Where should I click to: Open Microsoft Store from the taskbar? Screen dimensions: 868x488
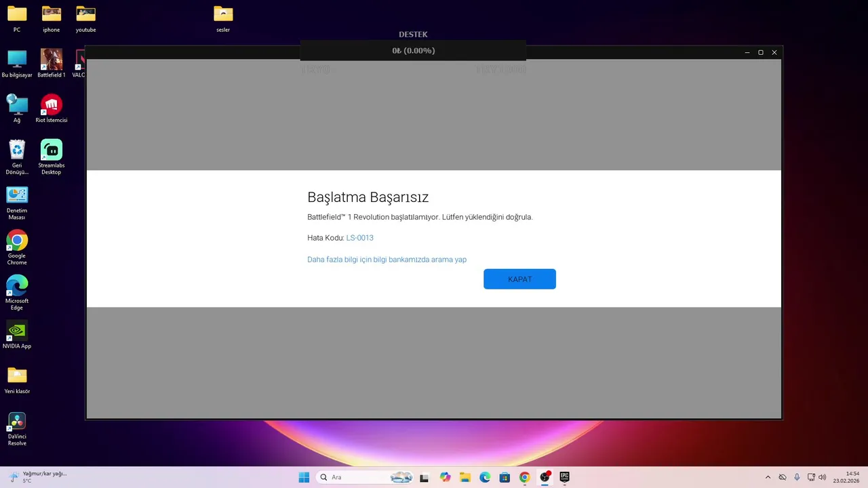(x=505, y=477)
